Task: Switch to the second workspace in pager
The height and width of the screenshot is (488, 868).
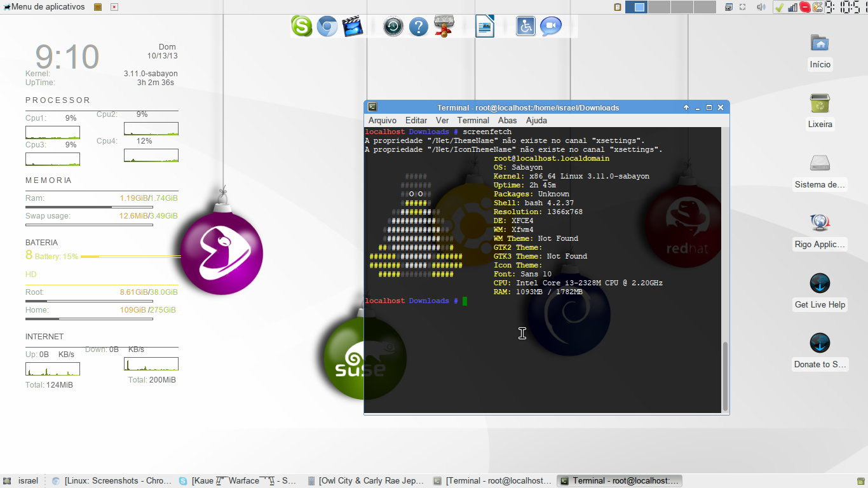Action: tap(659, 7)
